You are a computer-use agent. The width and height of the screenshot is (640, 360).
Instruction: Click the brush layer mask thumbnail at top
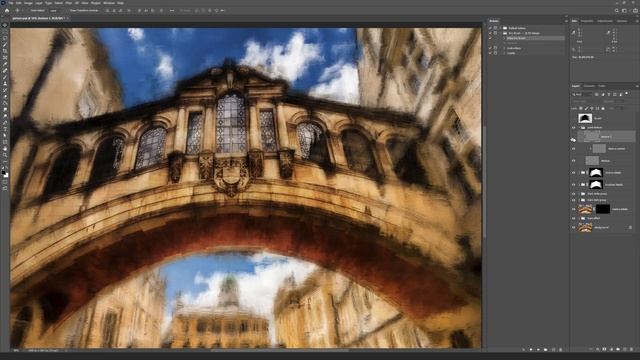pos(585,118)
